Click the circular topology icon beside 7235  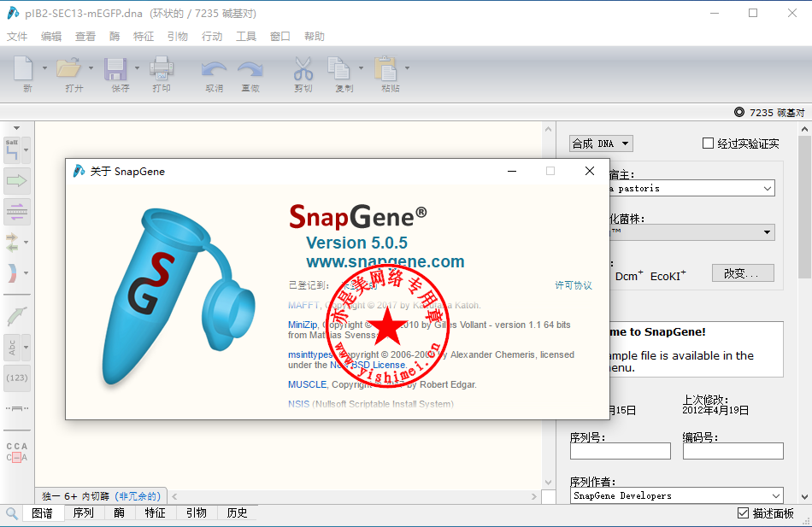[x=739, y=112]
